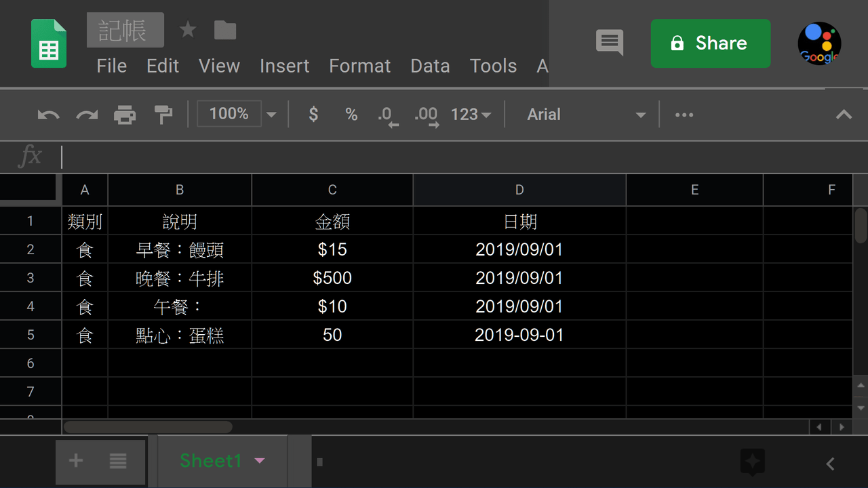
Task: Add a new sheet
Action: click(76, 461)
